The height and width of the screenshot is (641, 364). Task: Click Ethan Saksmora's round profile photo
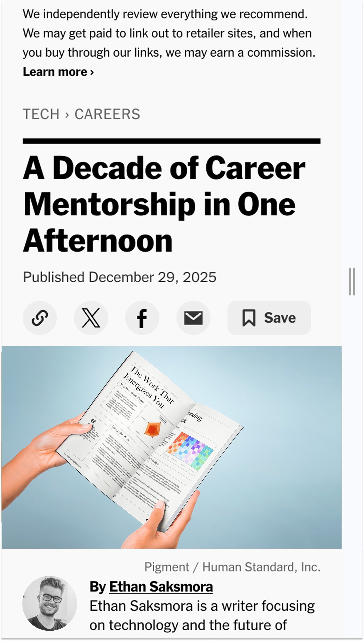pyautogui.click(x=50, y=603)
